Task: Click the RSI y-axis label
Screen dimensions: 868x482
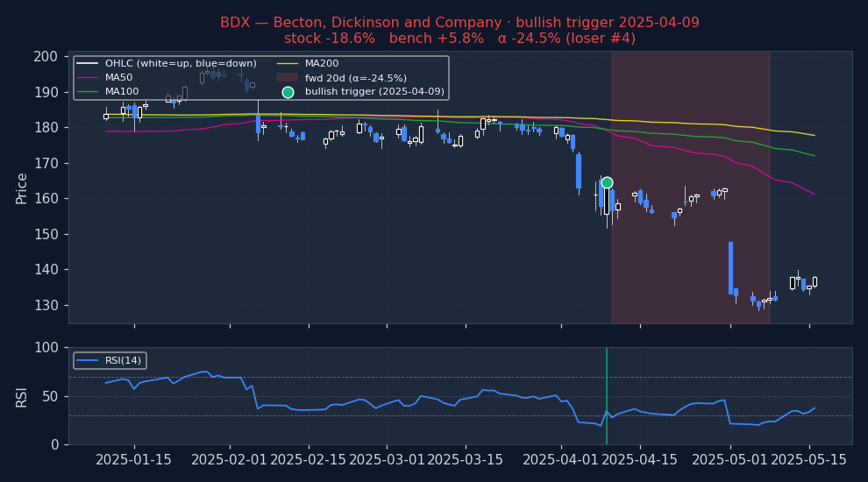Action: [22, 396]
